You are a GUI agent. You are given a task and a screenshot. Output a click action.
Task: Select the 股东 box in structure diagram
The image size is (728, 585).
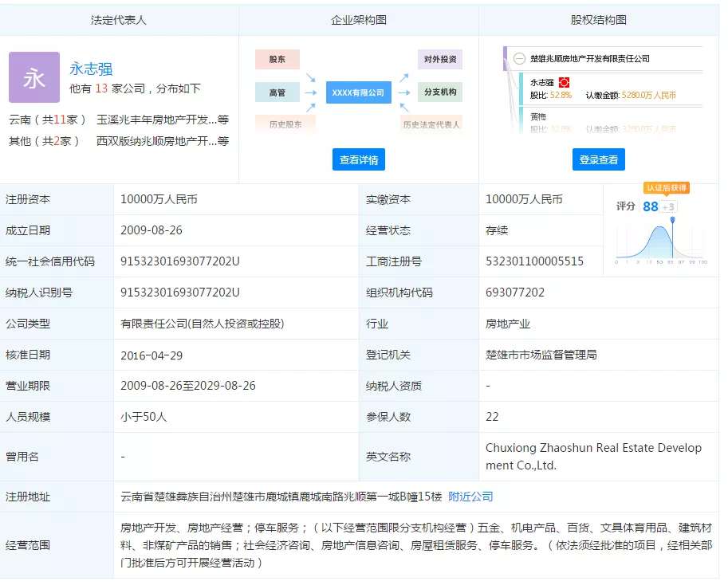tap(277, 60)
